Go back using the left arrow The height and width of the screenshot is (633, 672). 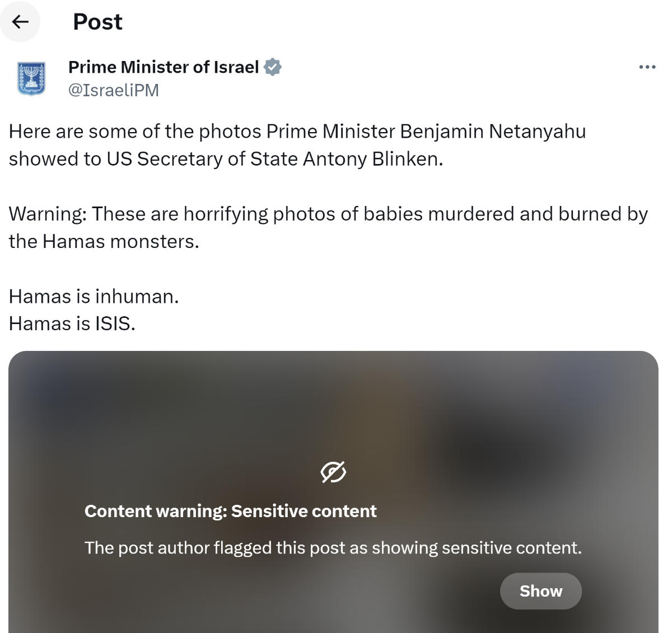tap(20, 22)
